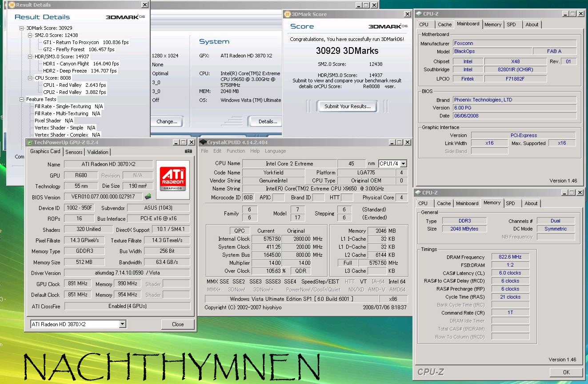Click the HDR1 Canyon Flight result row
The width and height of the screenshot is (588, 384).
[81, 64]
